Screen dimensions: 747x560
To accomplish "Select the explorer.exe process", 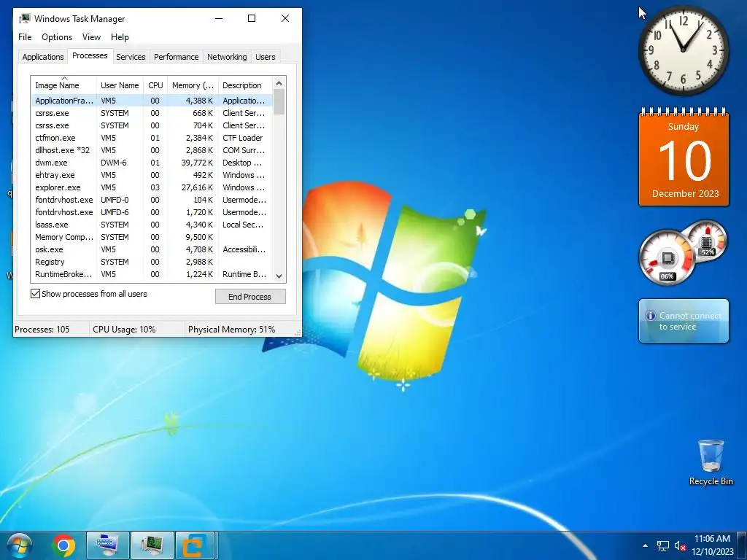I will (x=152, y=187).
